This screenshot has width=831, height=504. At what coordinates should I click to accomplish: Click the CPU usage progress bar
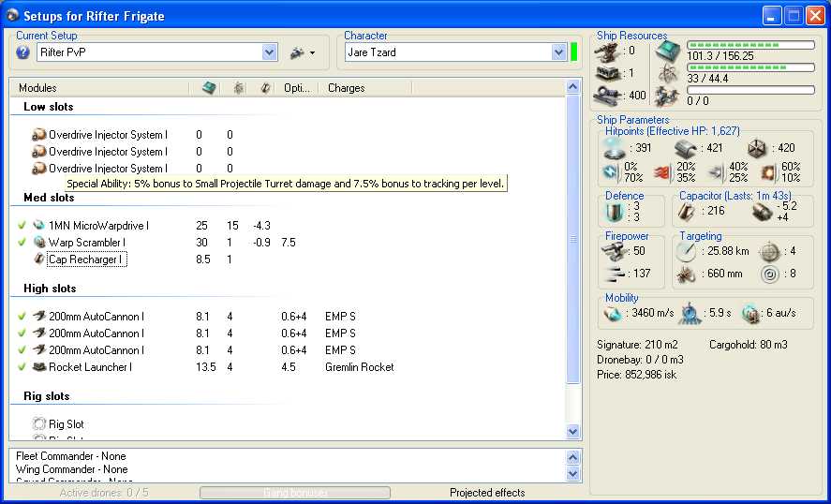tap(750, 46)
